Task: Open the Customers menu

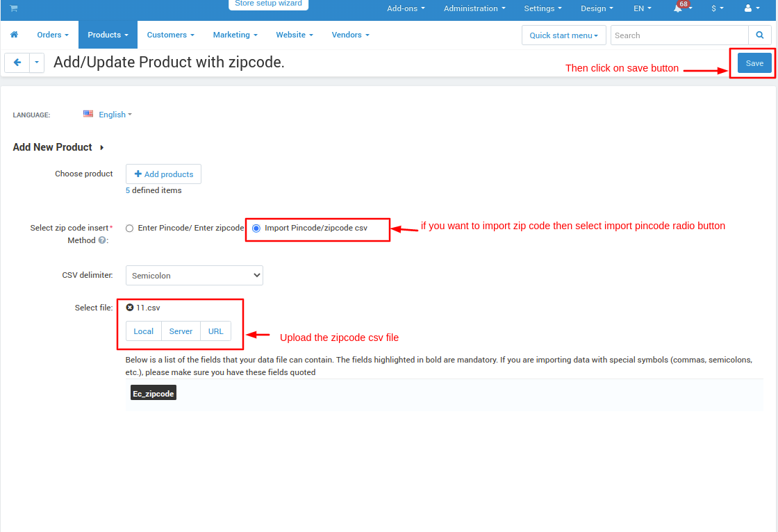Action: point(170,35)
